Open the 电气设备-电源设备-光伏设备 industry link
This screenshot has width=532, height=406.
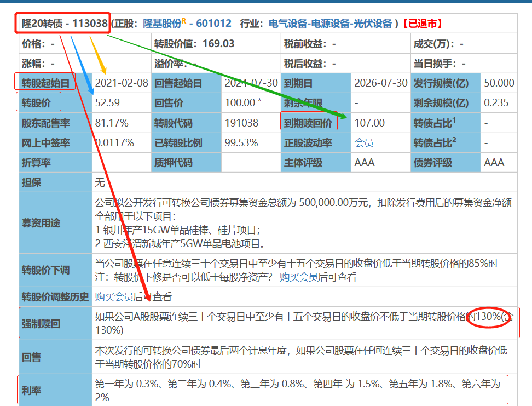pos(330,24)
